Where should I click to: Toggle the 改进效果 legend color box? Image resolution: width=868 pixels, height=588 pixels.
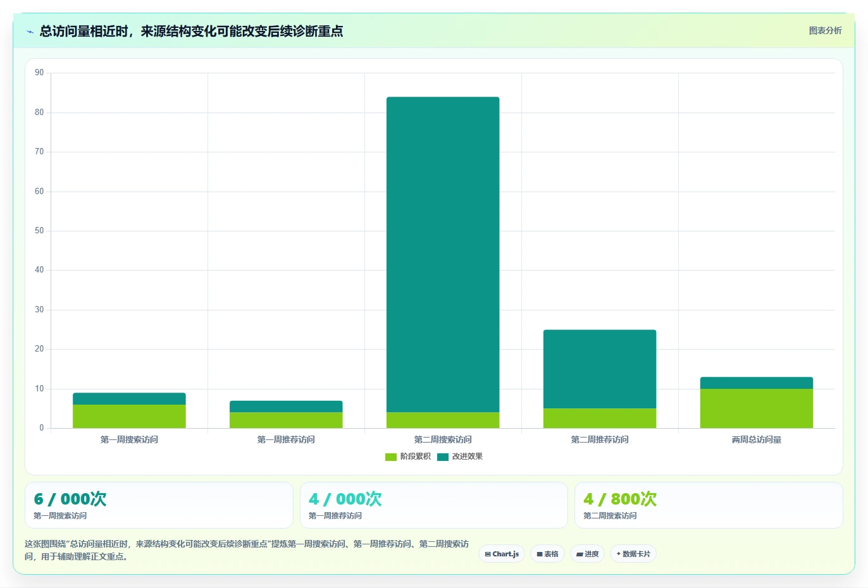click(443, 456)
